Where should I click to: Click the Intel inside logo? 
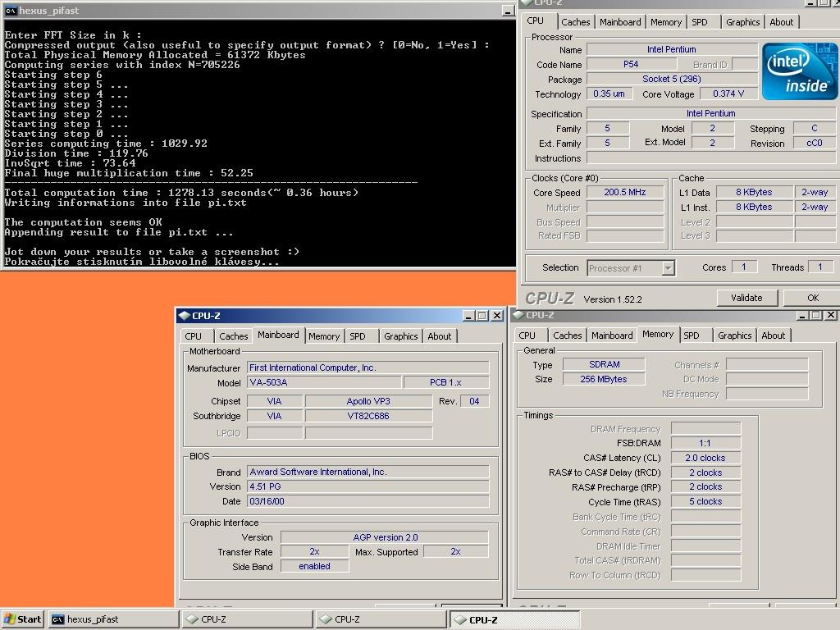point(799,71)
